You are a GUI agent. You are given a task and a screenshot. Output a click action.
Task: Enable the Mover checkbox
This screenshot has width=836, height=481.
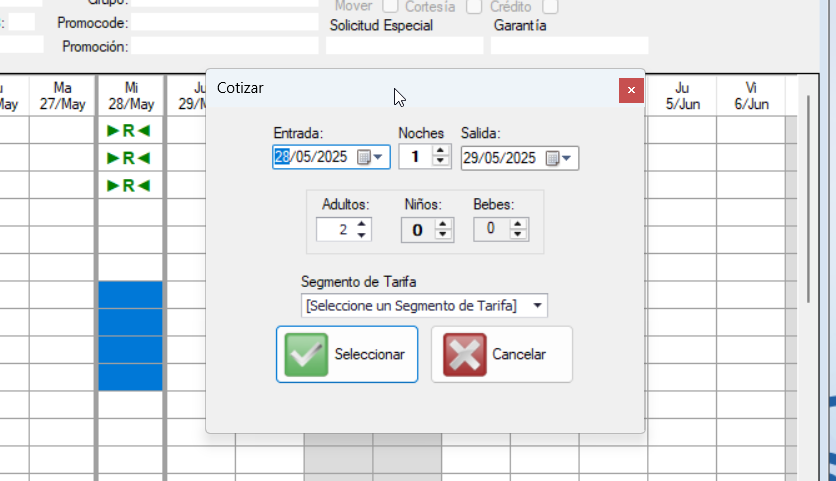point(392,7)
